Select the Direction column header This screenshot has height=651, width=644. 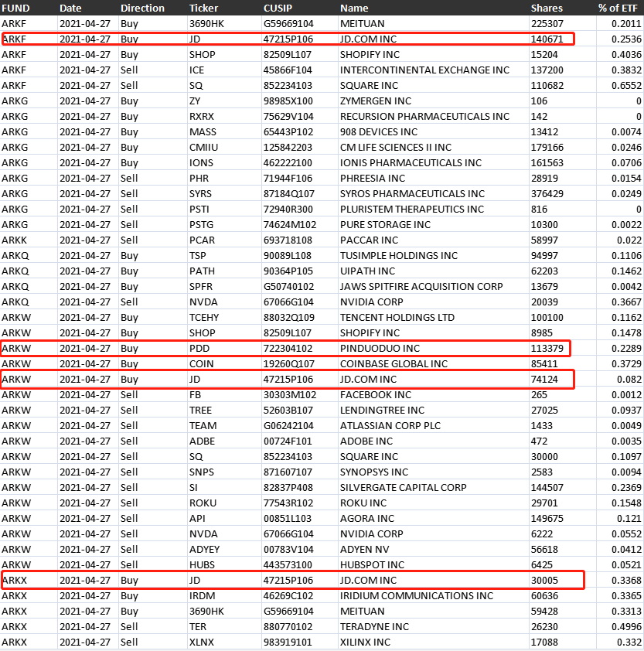(x=142, y=8)
